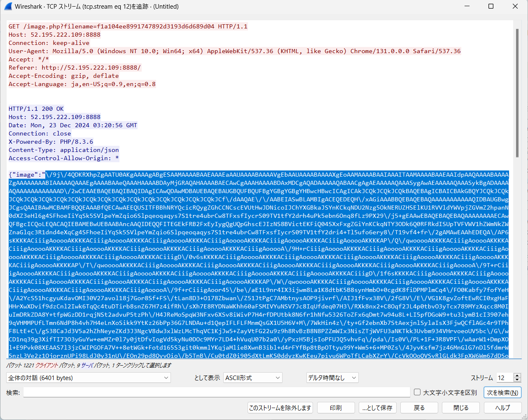Viewport: 528px width, 420px height.
Task: Toggle the 大文字小文字を区別 checkbox
Action: coord(417,392)
